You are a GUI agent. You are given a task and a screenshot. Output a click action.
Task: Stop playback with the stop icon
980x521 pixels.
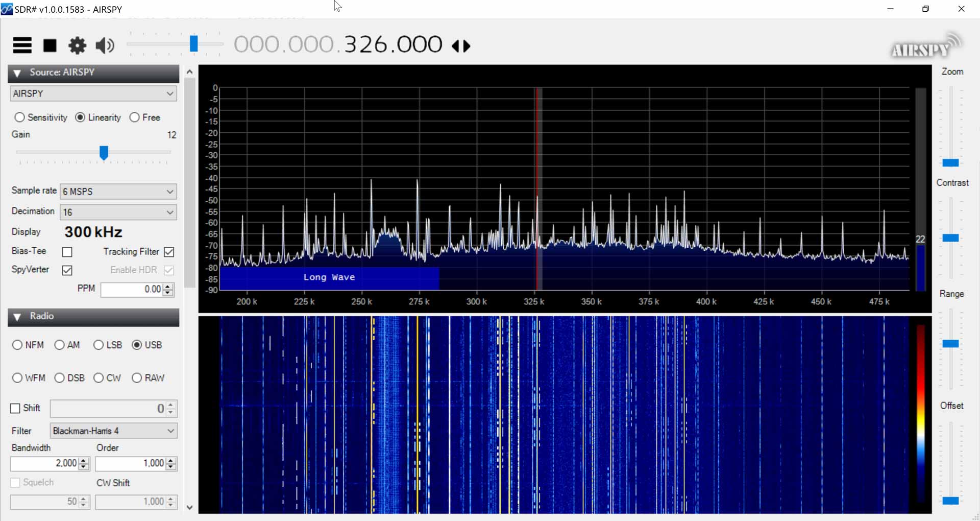[50, 45]
